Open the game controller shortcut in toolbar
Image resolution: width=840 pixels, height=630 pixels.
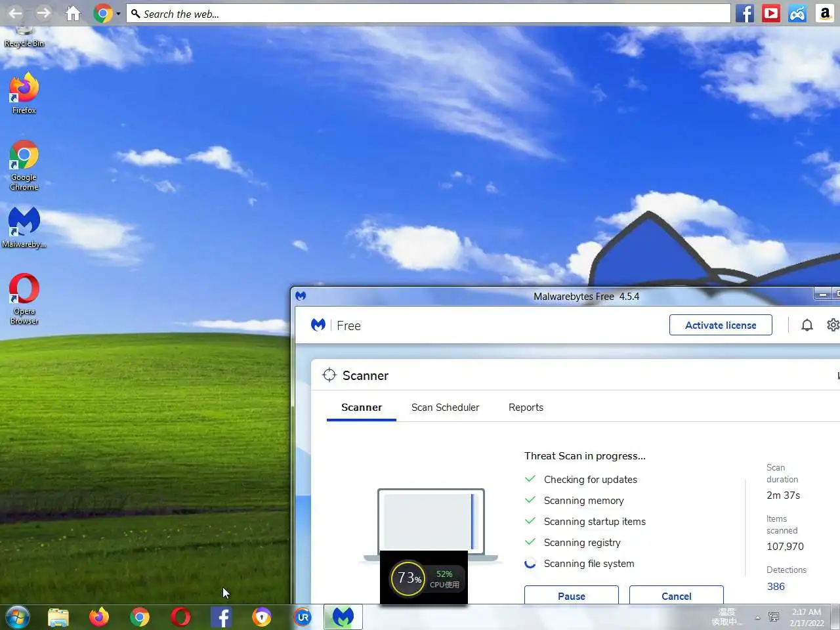coord(797,13)
